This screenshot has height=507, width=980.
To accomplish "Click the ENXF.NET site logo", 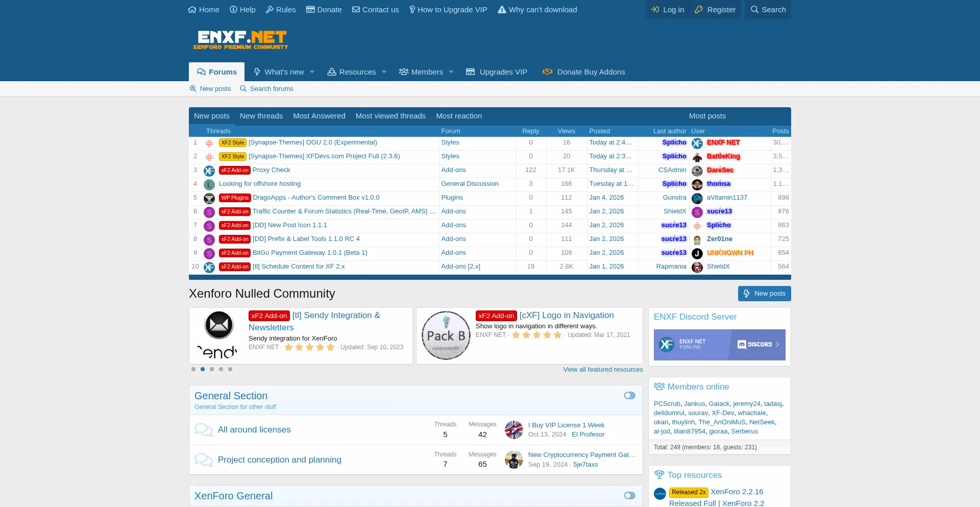I will [240, 40].
